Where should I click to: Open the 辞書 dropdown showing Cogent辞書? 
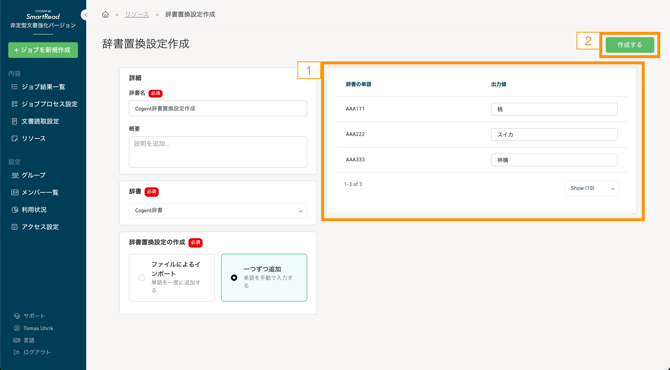(x=218, y=211)
